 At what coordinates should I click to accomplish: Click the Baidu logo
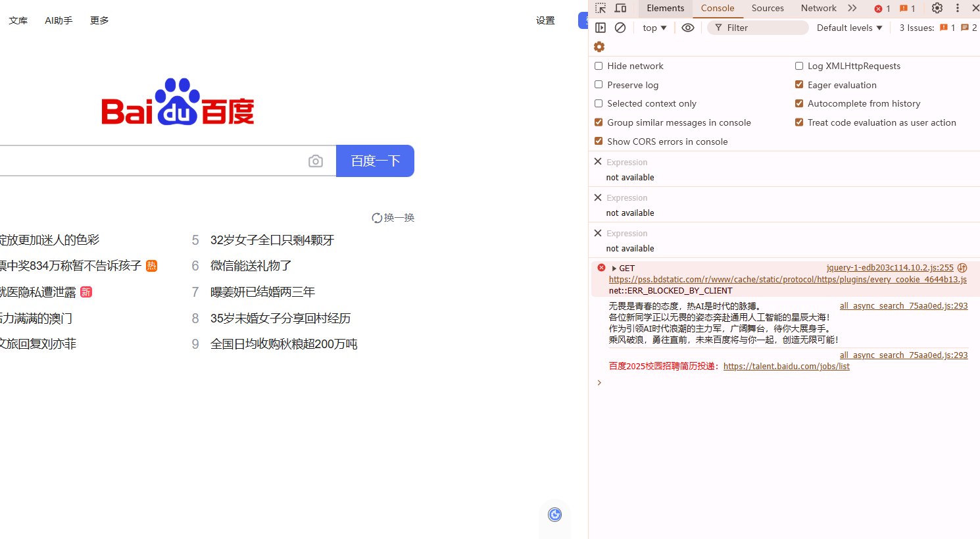[178, 102]
